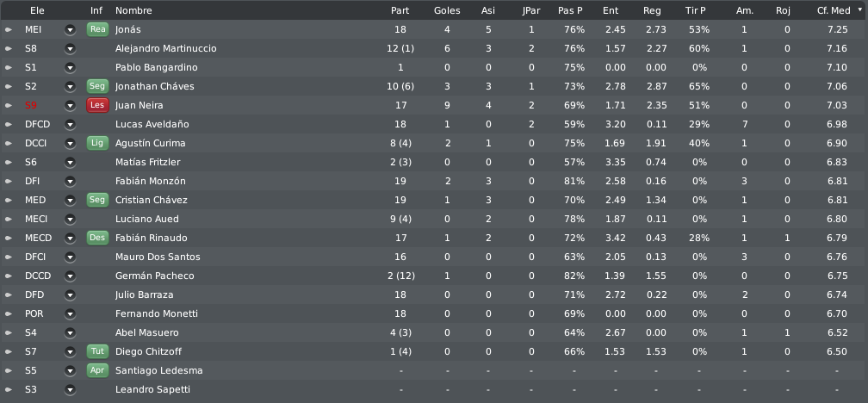Click the Nombre column header
868x403 pixels.
tap(133, 10)
